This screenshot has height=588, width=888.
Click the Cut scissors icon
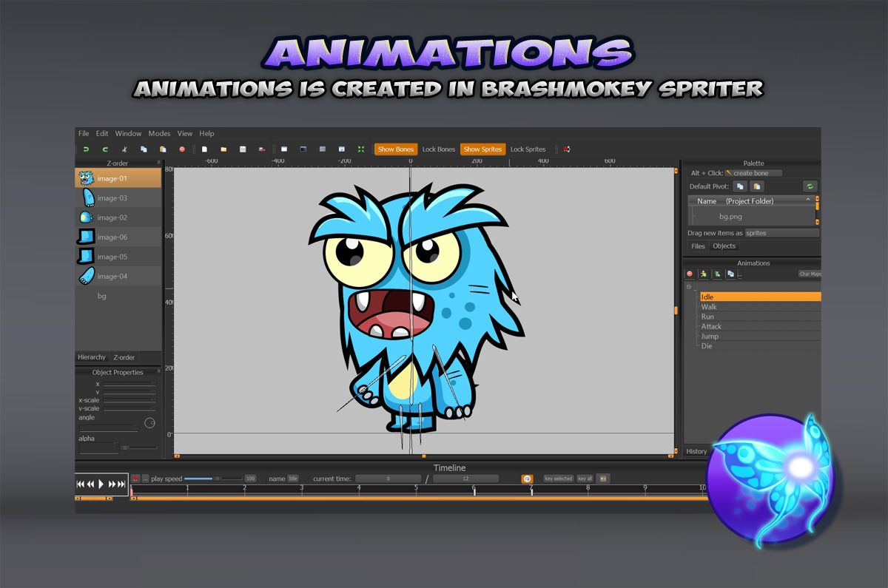click(x=124, y=149)
